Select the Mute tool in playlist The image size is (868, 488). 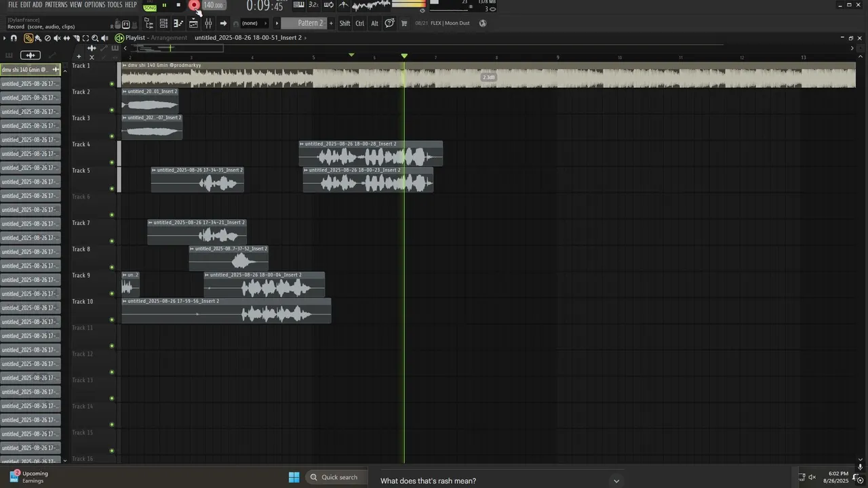click(57, 38)
